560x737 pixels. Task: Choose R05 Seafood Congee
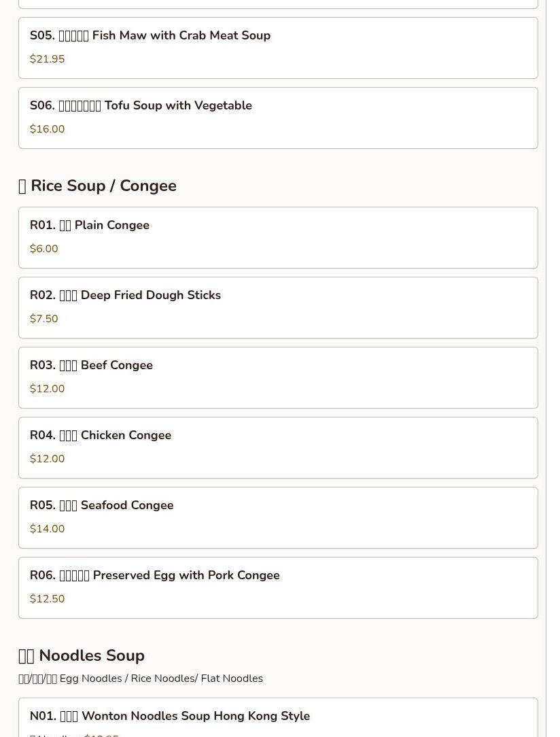point(101,505)
